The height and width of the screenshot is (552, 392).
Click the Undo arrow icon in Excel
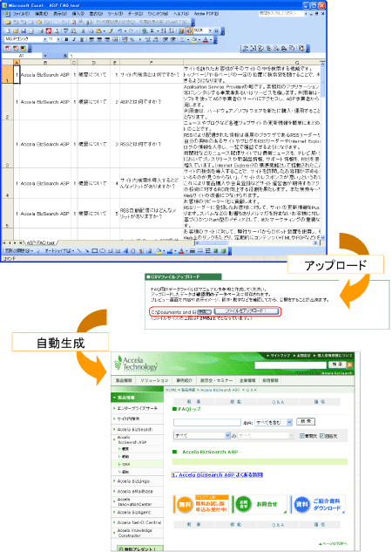tap(119, 31)
